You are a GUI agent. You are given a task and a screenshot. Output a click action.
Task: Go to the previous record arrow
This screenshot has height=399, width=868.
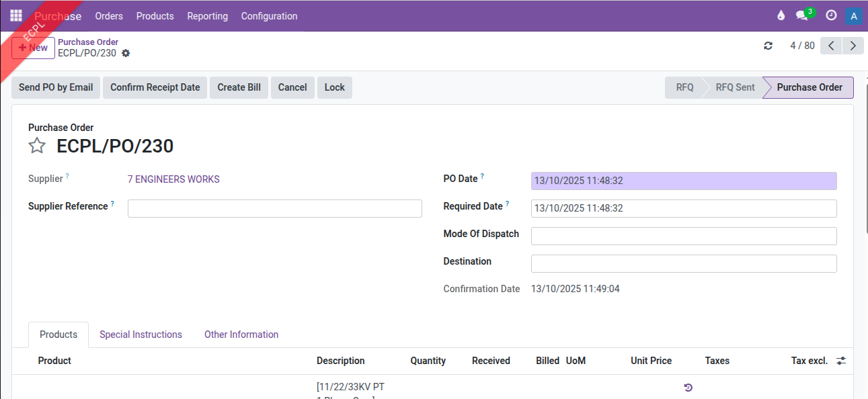point(832,46)
